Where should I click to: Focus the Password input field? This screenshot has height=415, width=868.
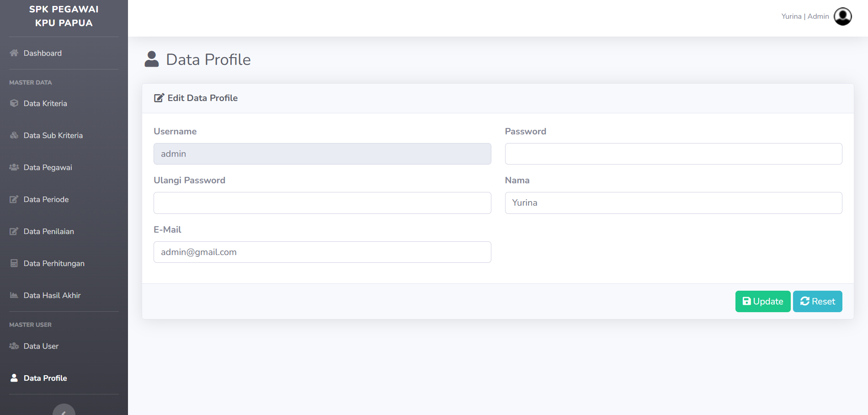[x=673, y=154]
